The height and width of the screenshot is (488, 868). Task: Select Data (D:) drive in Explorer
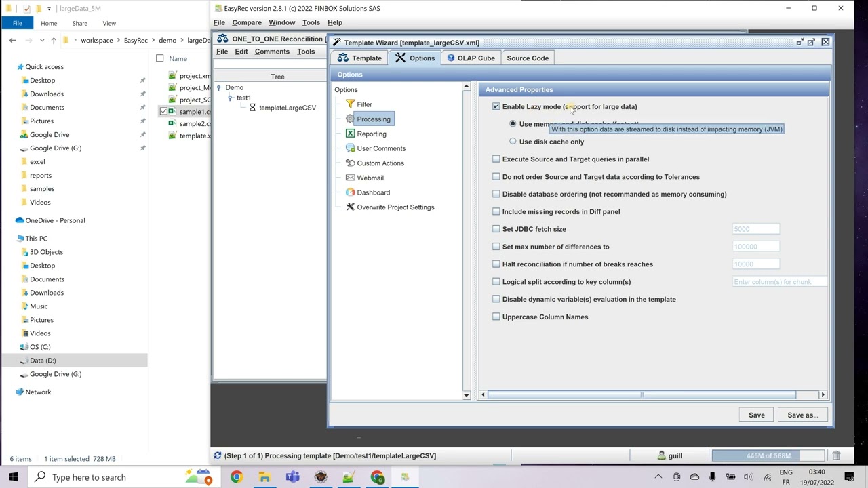pyautogui.click(x=73, y=361)
